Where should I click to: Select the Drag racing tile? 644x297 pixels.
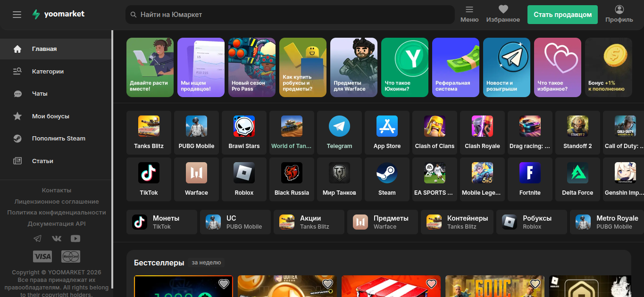tap(530, 132)
